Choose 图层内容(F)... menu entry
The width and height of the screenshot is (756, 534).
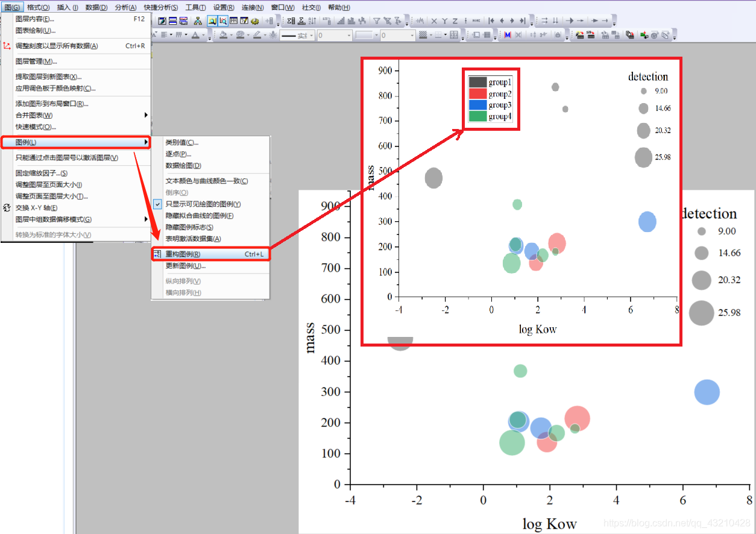[x=75, y=19]
